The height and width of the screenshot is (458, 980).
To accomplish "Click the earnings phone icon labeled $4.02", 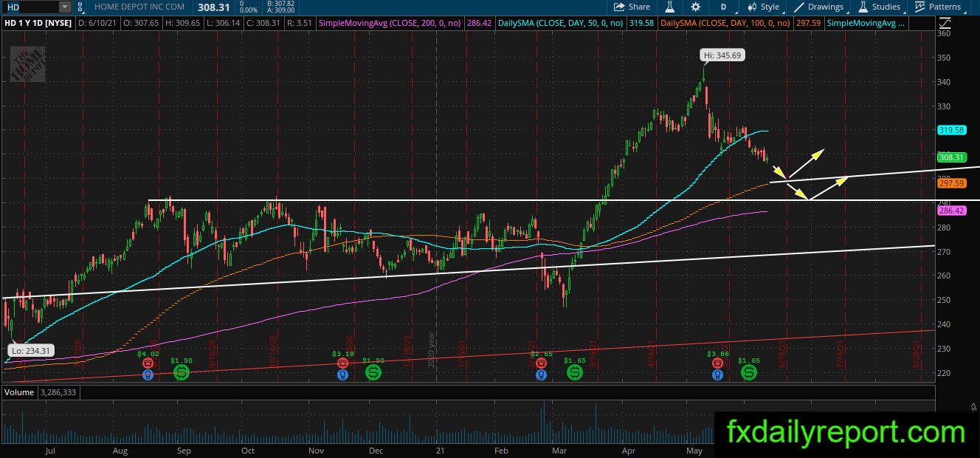I will tap(148, 363).
